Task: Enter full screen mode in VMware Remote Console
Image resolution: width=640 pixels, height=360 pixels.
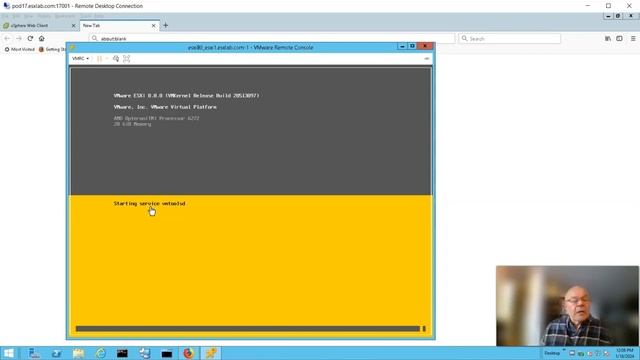Action: 127,59
